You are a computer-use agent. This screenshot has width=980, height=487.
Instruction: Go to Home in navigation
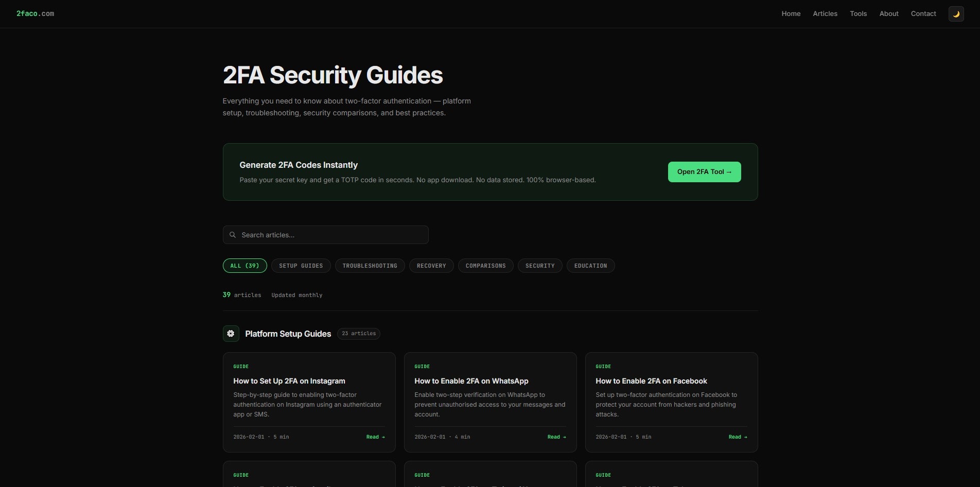coord(791,14)
